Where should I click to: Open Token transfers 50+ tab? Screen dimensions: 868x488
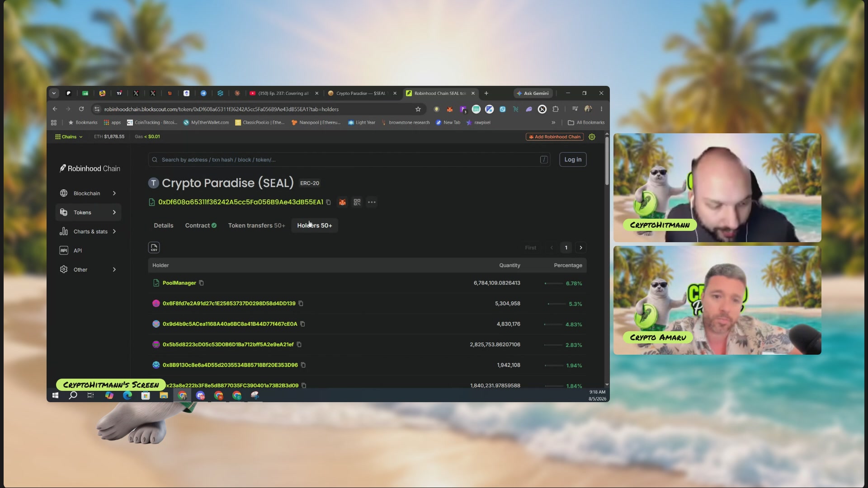click(x=256, y=225)
